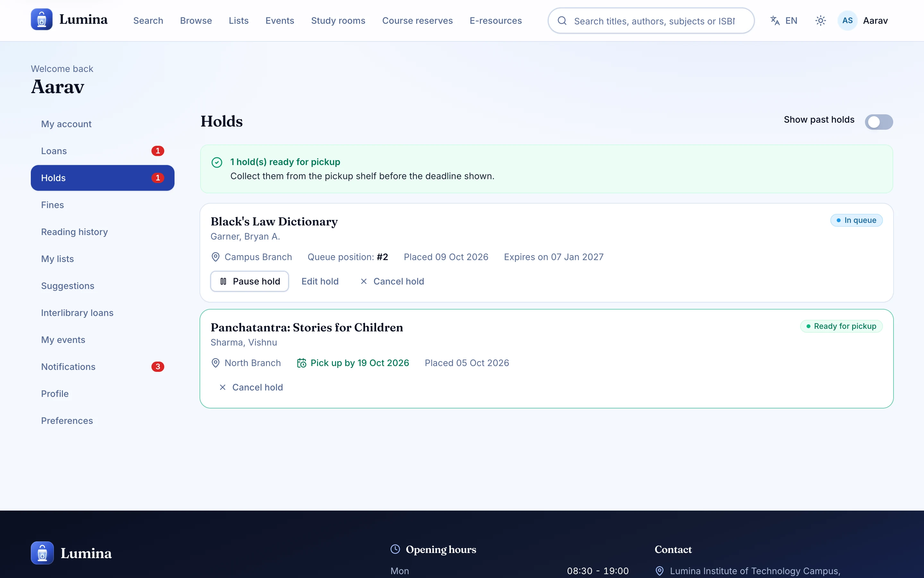Open Browse in top navigation
The height and width of the screenshot is (578, 924).
pyautogui.click(x=196, y=21)
